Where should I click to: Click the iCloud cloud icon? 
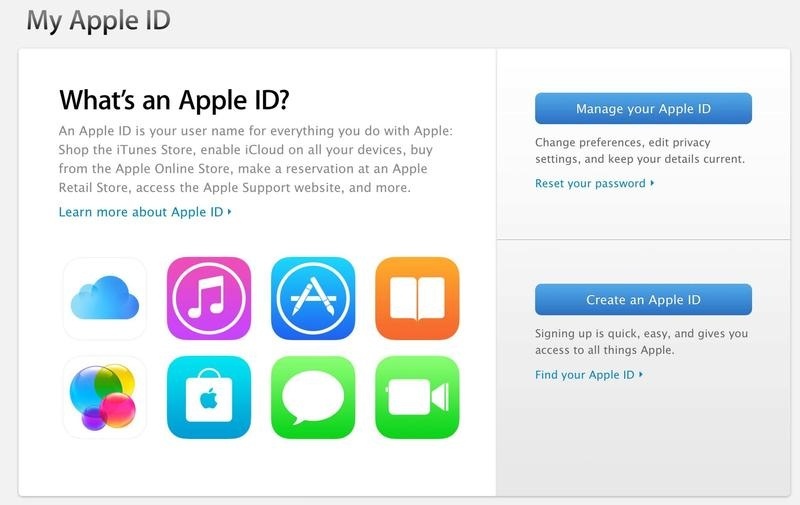click(105, 298)
